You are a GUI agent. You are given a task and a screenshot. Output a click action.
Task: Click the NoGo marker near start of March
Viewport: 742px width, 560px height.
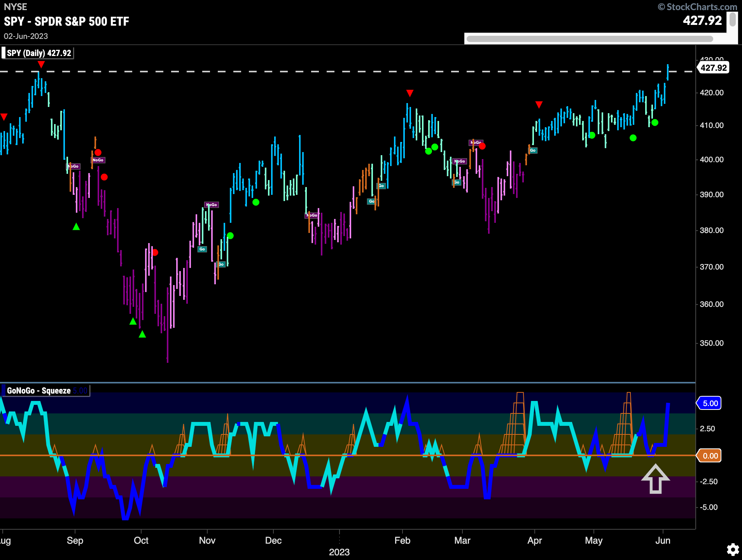[459, 161]
